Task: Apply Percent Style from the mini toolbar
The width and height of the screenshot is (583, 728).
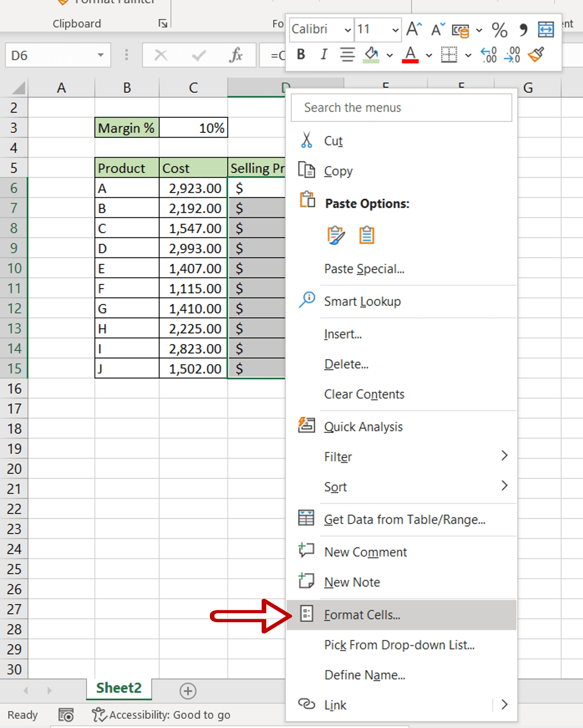Action: coord(500,30)
